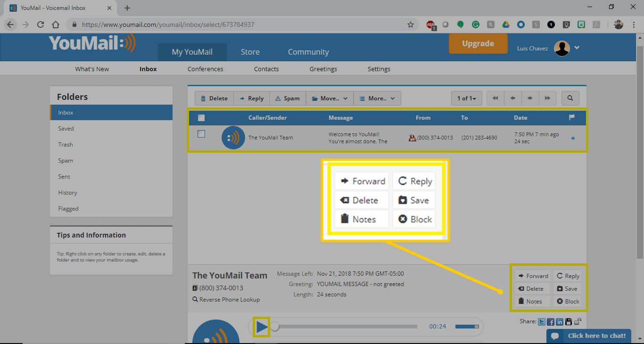Click the floppy disk save icon beside Share

569,322
